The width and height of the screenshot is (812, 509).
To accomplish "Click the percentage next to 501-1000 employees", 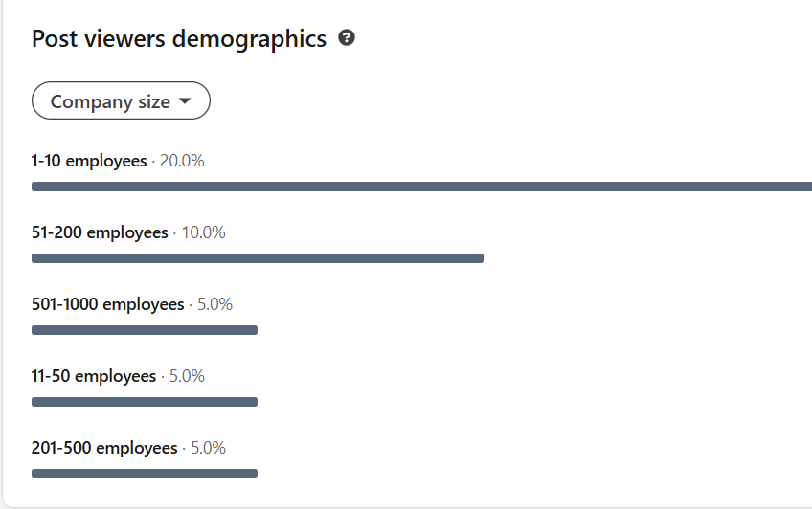I will (214, 304).
